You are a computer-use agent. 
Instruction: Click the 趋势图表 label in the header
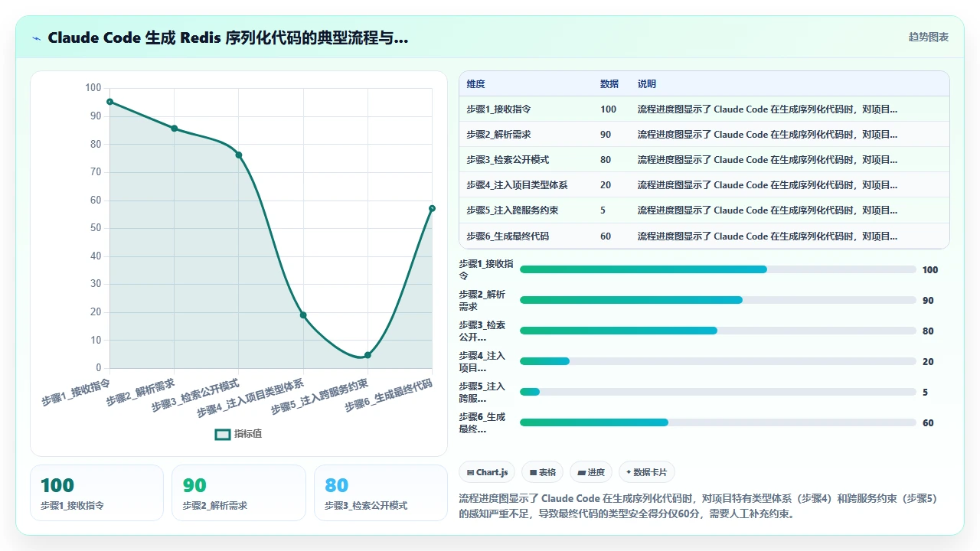pos(929,37)
